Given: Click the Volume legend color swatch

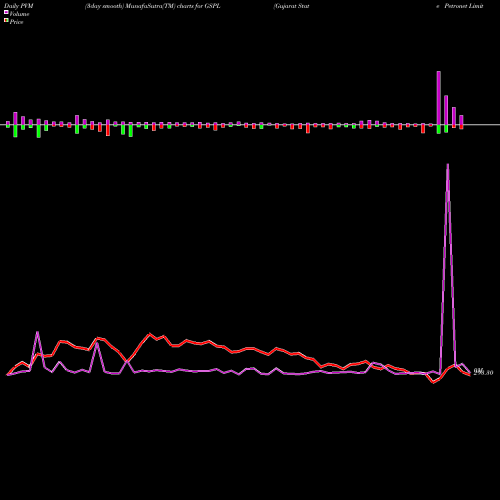Looking at the screenshot, I should (6, 12).
